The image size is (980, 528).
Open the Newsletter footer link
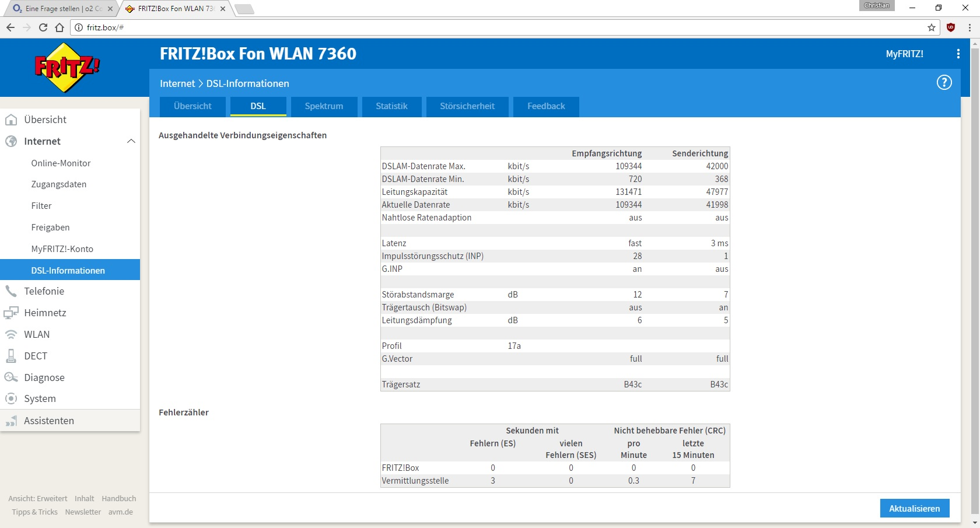point(83,512)
